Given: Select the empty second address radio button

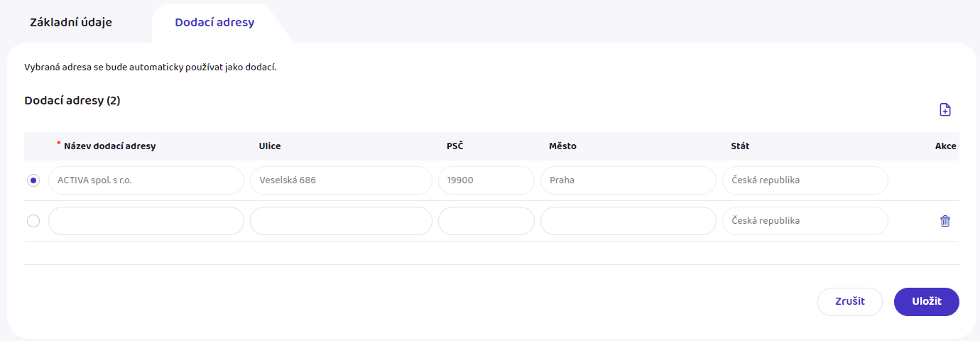Looking at the screenshot, I should 33,221.
